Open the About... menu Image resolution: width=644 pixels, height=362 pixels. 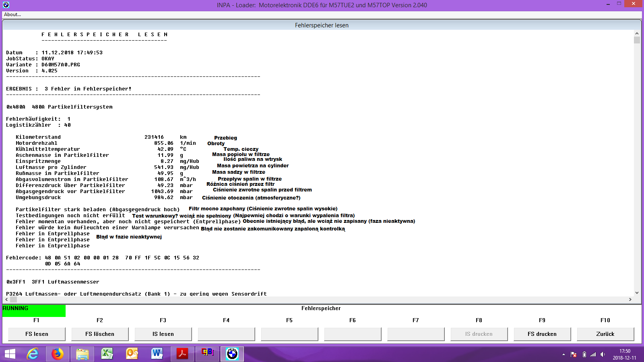[12, 14]
